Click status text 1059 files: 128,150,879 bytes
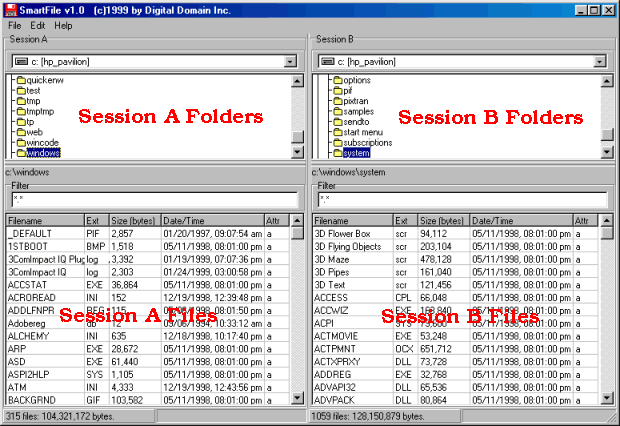The width and height of the screenshot is (620, 426). 368,416
